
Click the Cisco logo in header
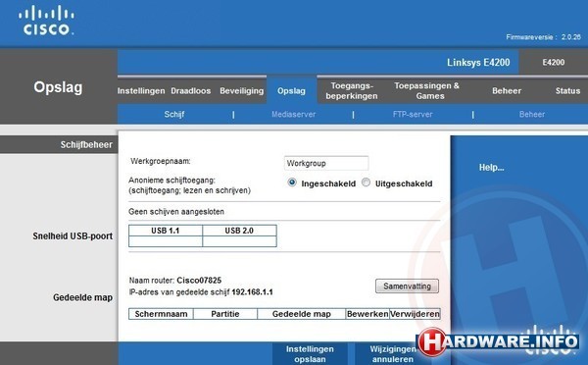click(46, 21)
